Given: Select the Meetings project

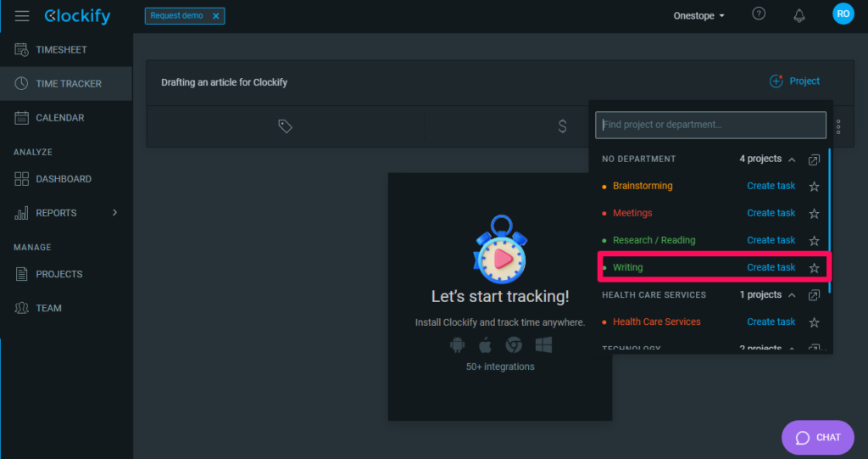Looking at the screenshot, I should coord(632,213).
